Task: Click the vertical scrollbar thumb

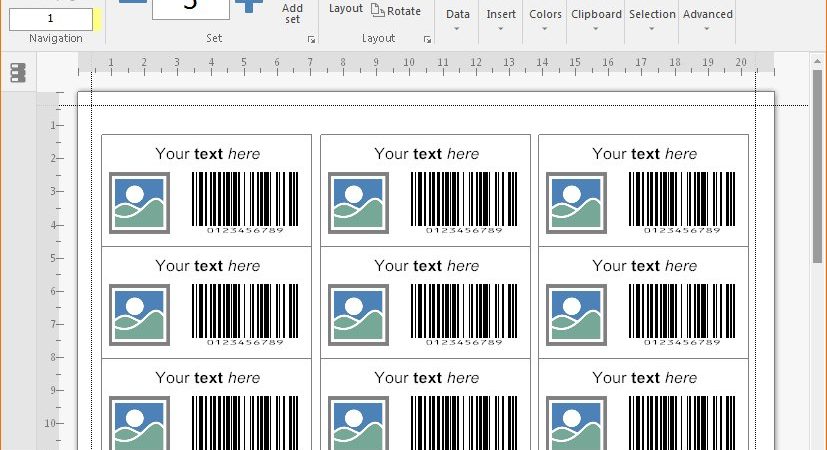Action: (x=817, y=166)
